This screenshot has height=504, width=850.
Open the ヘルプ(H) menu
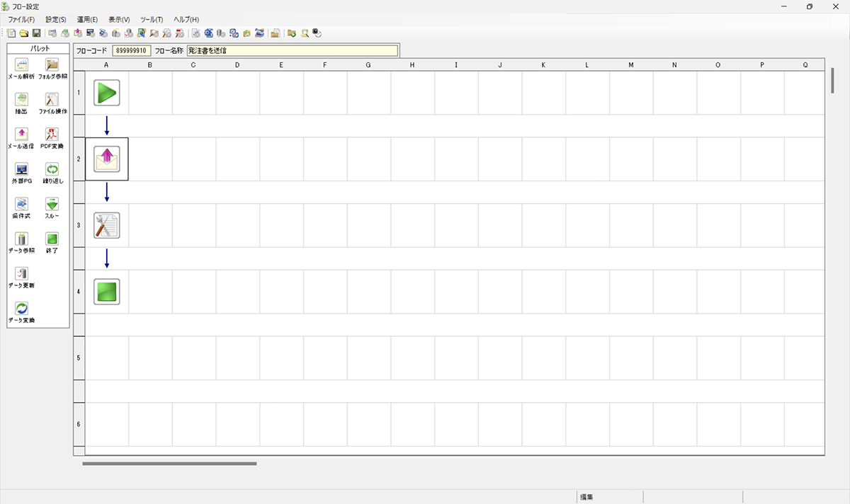(186, 19)
